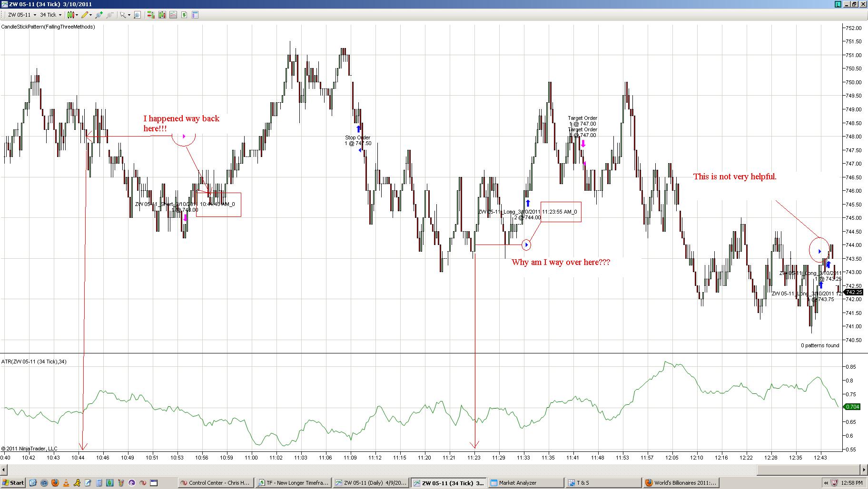
Task: Click the McAfee shield tray icon
Action: coord(834,483)
